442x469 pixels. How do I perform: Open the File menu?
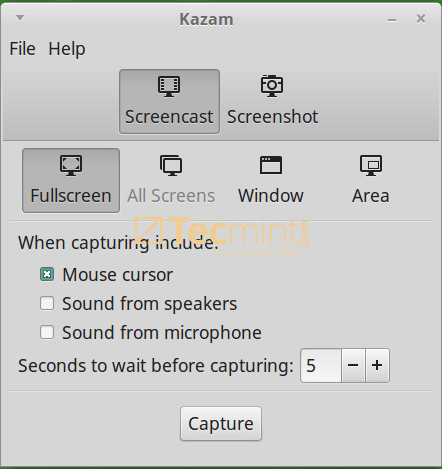tap(22, 49)
